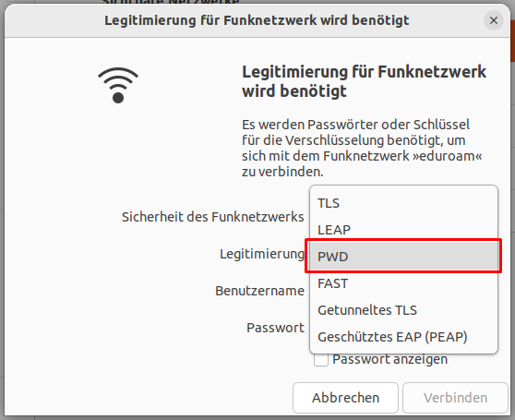
Task: Click the Benutzername field label
Action: (x=259, y=291)
